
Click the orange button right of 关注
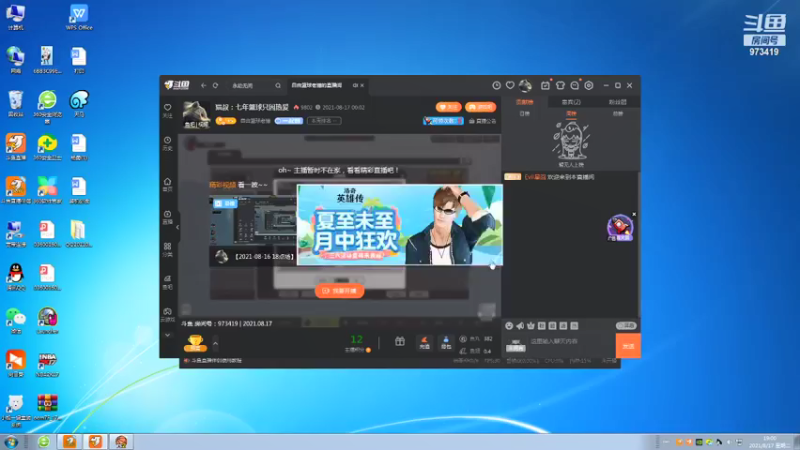[481, 107]
